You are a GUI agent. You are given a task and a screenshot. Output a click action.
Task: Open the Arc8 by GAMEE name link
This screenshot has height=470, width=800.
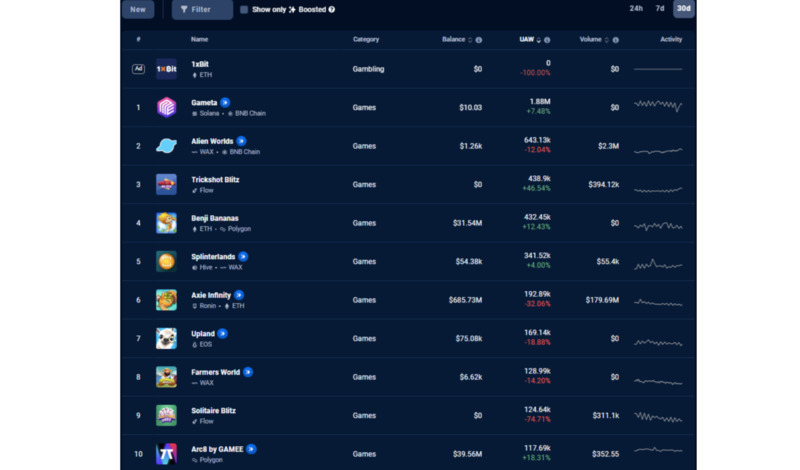tap(217, 449)
